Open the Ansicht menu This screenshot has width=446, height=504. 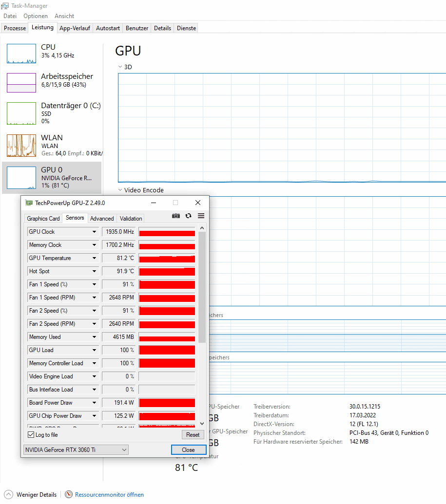(64, 16)
